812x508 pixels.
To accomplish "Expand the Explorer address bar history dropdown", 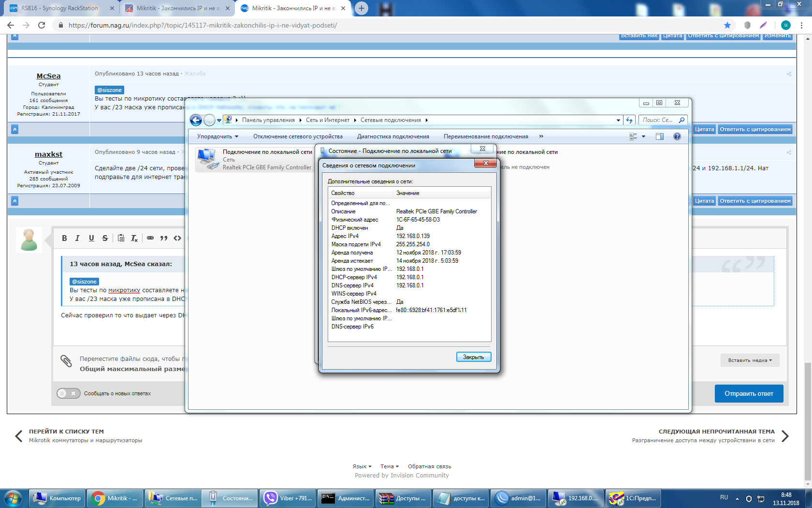I will tap(618, 120).
